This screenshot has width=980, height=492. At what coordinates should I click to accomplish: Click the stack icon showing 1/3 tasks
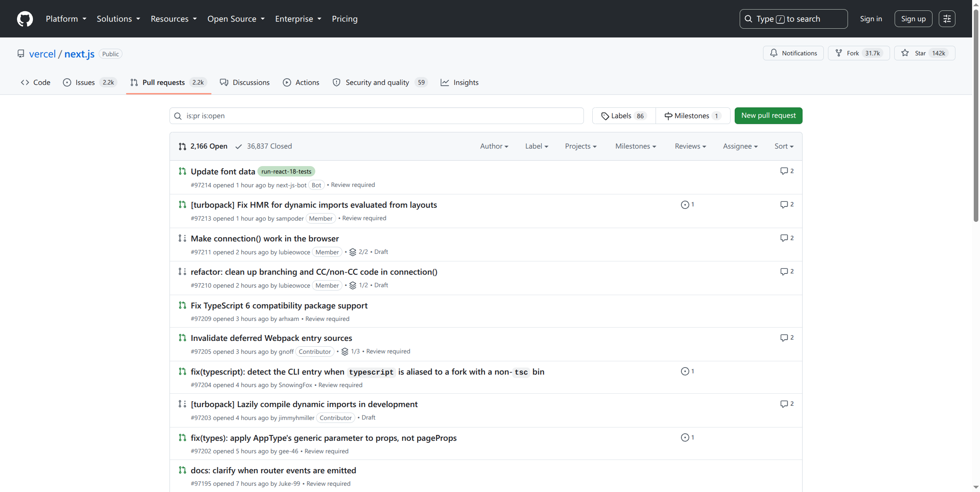pyautogui.click(x=345, y=351)
